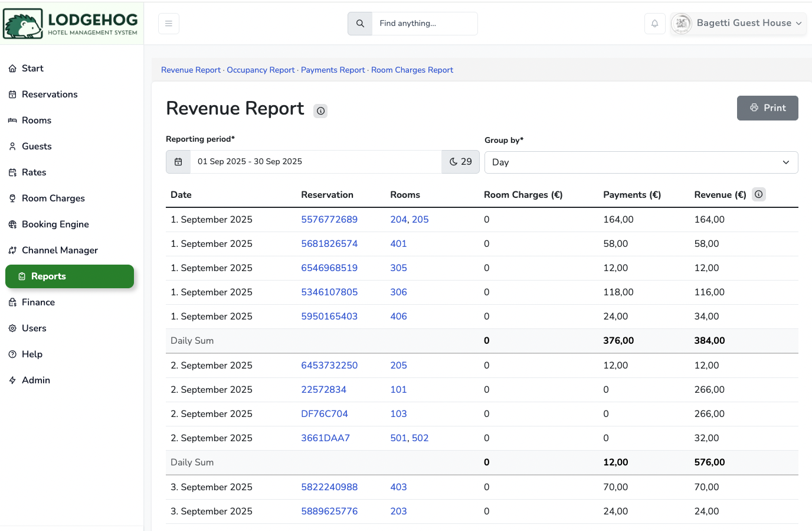This screenshot has width=812, height=531.
Task: Open the notifications bell
Action: (x=654, y=24)
